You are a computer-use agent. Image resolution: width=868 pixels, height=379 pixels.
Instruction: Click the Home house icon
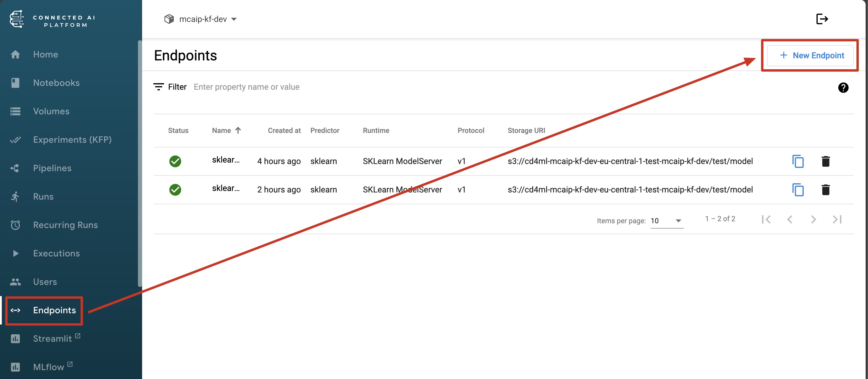click(15, 54)
